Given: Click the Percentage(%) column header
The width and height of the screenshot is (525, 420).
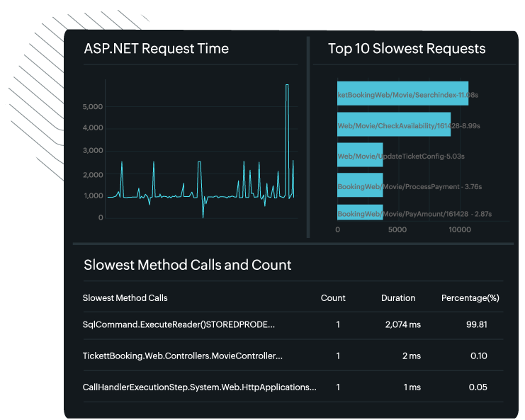Looking at the screenshot, I should coord(470,298).
